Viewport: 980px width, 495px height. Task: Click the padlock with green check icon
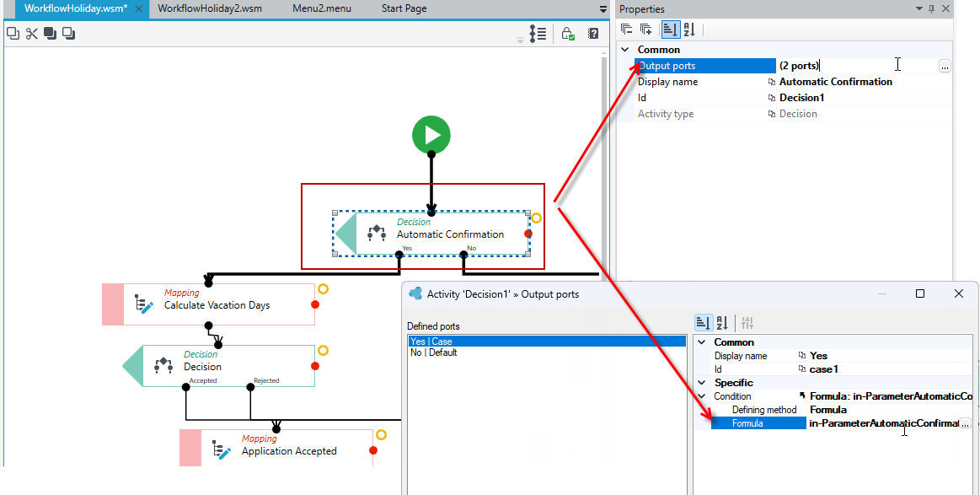(x=567, y=34)
